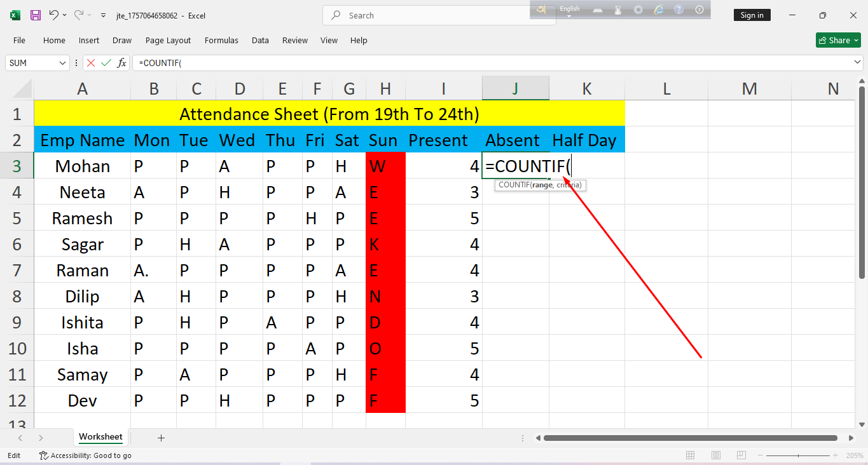Viewport: 868px width, 465px height.
Task: Click the zoom slider in status bar
Action: pos(799,455)
